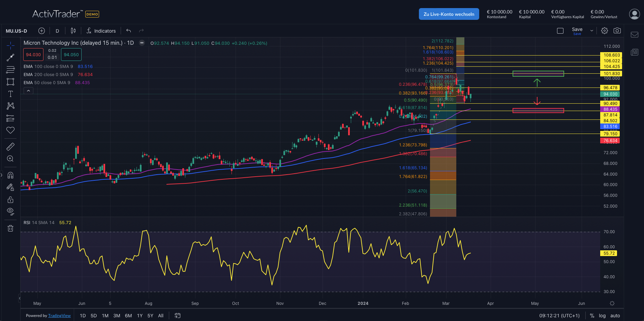Select the trend line drawing tool
The height and width of the screenshot is (321, 644).
point(10,57)
